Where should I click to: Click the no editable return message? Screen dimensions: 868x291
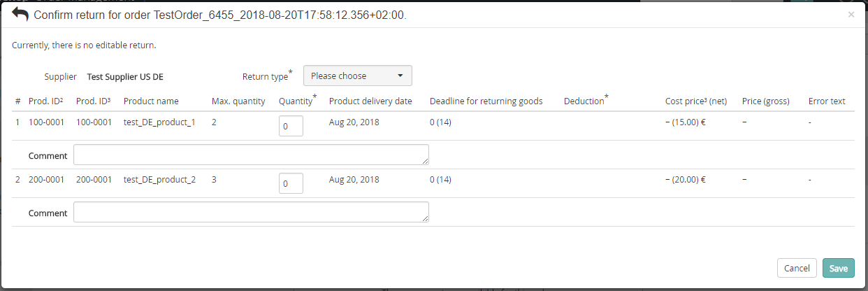(x=84, y=45)
